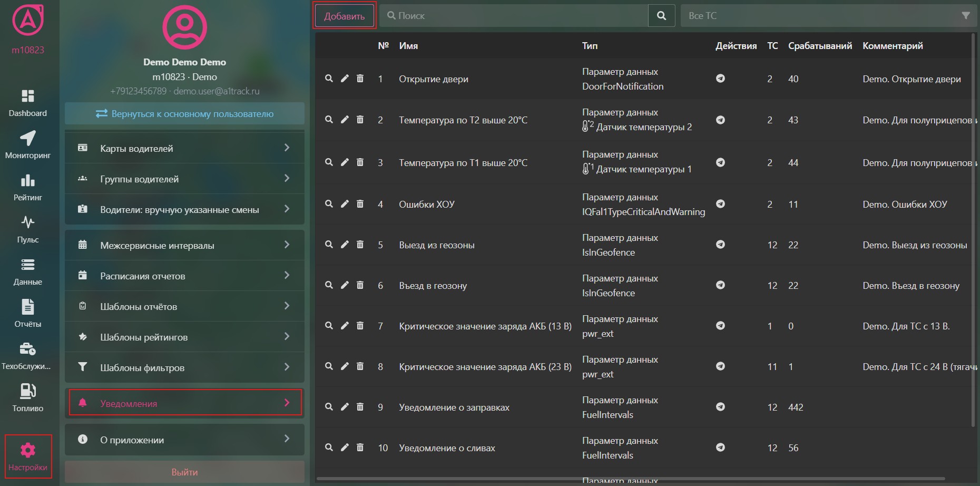Open Мониторинг navigation icon

click(x=27, y=145)
